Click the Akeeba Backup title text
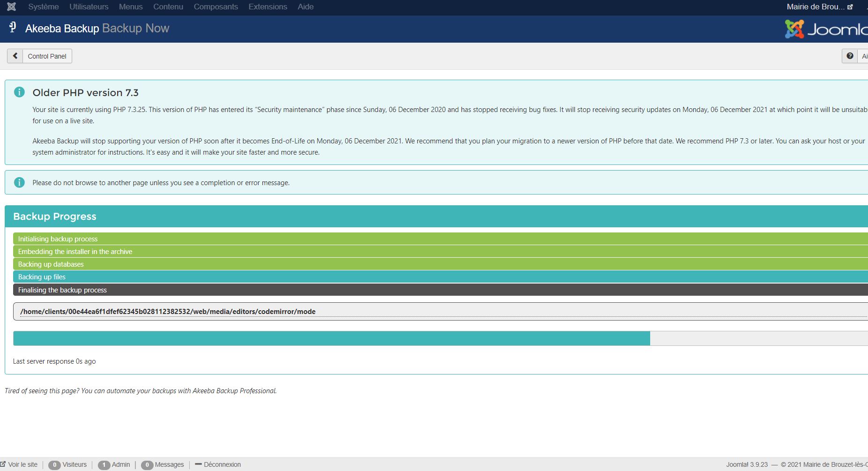Screen dimensions: 868x471 coord(62,29)
